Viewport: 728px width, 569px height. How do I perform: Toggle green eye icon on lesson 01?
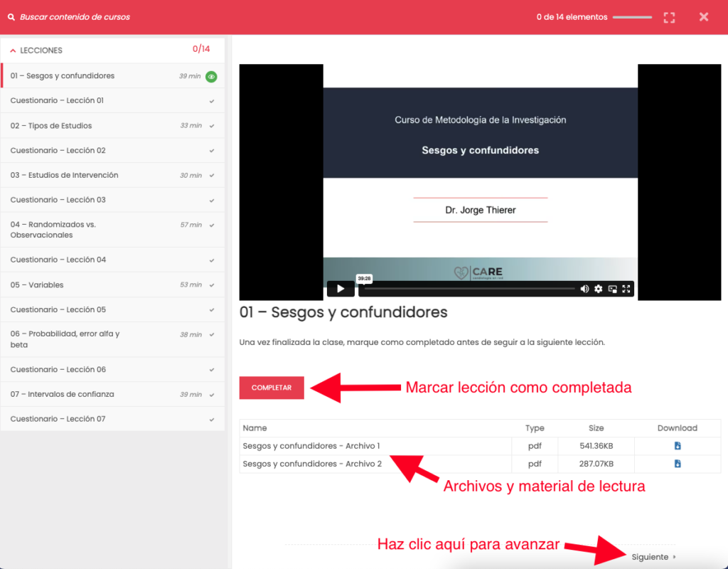[211, 77]
